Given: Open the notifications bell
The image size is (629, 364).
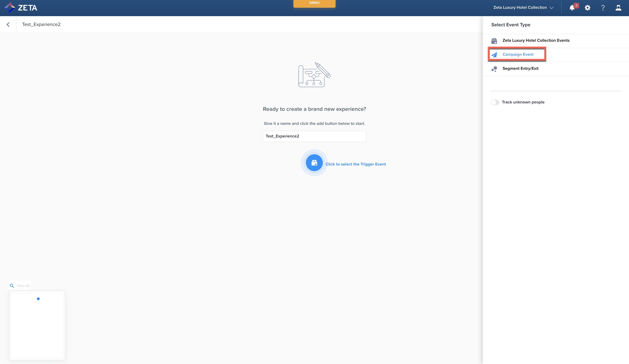Looking at the screenshot, I should pos(572,8).
